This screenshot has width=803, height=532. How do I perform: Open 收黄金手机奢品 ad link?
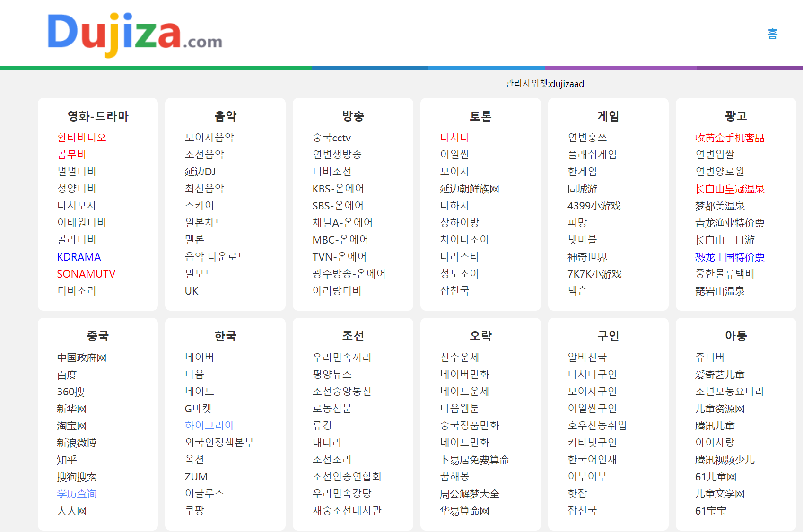pyautogui.click(x=730, y=138)
